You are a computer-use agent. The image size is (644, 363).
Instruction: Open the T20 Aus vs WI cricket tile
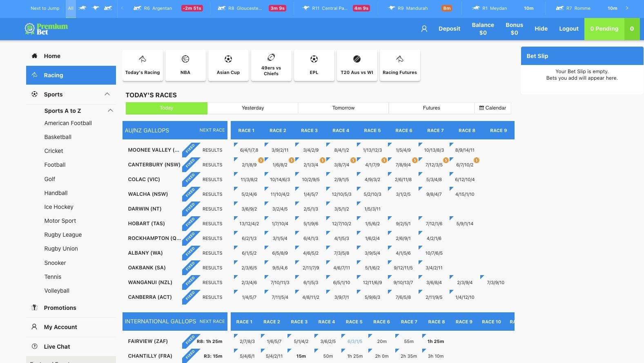pyautogui.click(x=357, y=65)
